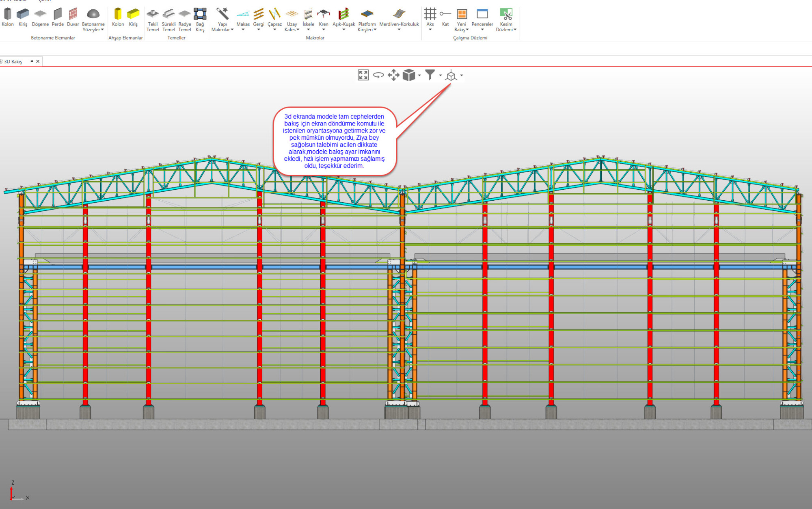Screen dimensions: 812x509
Task: Expand the Makas truss dropdown
Action: pyautogui.click(x=243, y=29)
